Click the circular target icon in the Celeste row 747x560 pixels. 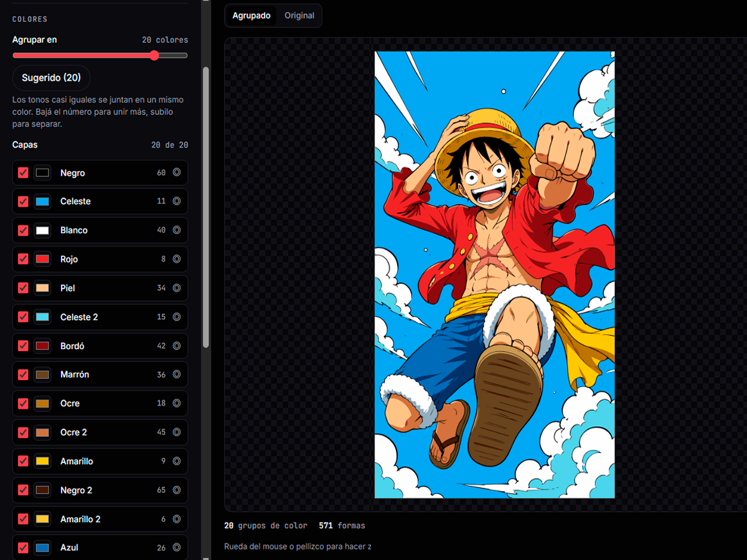coord(177,201)
